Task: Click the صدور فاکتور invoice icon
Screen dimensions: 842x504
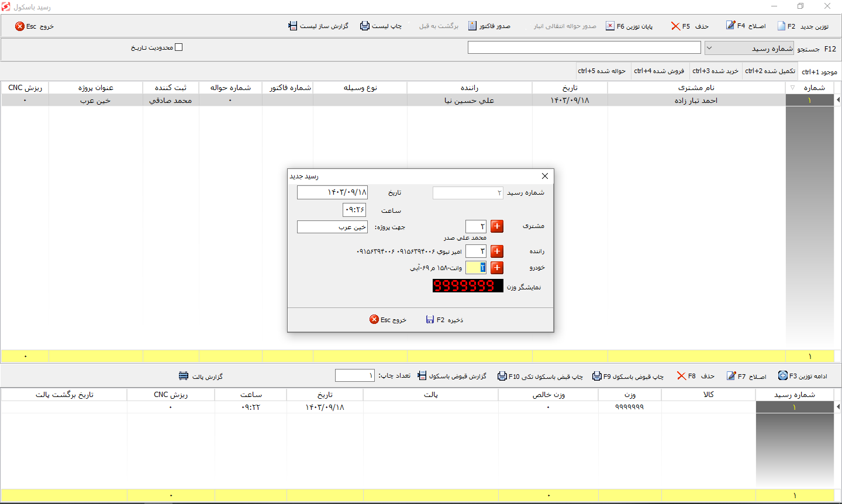Action: point(472,26)
